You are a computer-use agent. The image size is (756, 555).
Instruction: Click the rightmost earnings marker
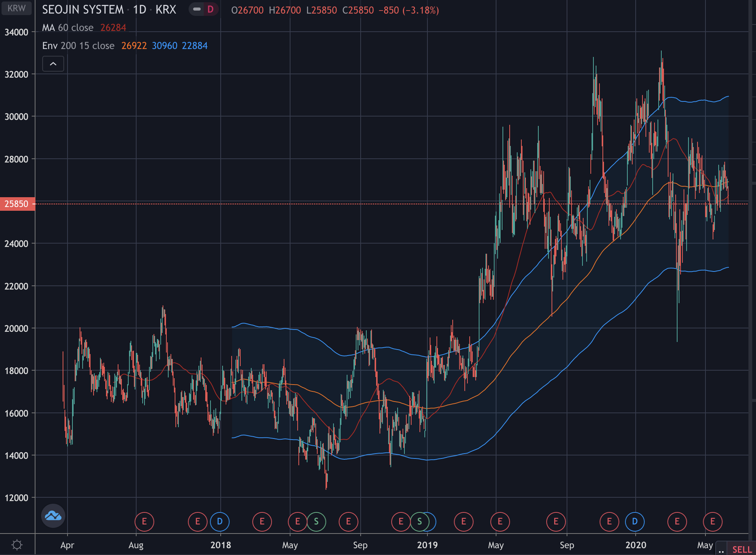point(712,521)
